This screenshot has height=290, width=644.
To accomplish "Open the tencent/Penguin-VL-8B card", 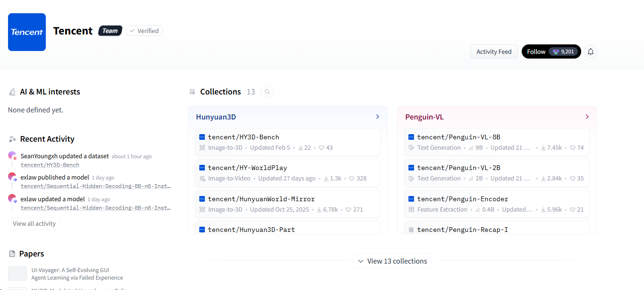I will (497, 142).
